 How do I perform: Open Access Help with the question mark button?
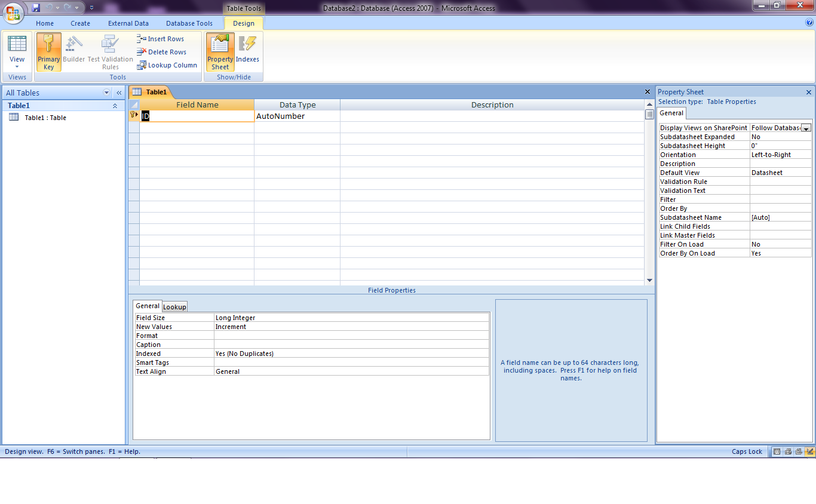click(x=809, y=23)
